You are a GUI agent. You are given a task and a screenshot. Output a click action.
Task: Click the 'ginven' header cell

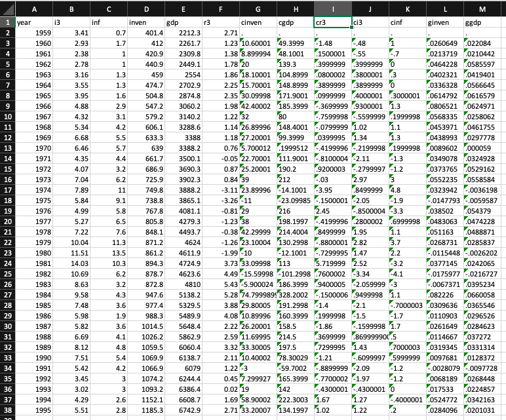[x=445, y=22]
